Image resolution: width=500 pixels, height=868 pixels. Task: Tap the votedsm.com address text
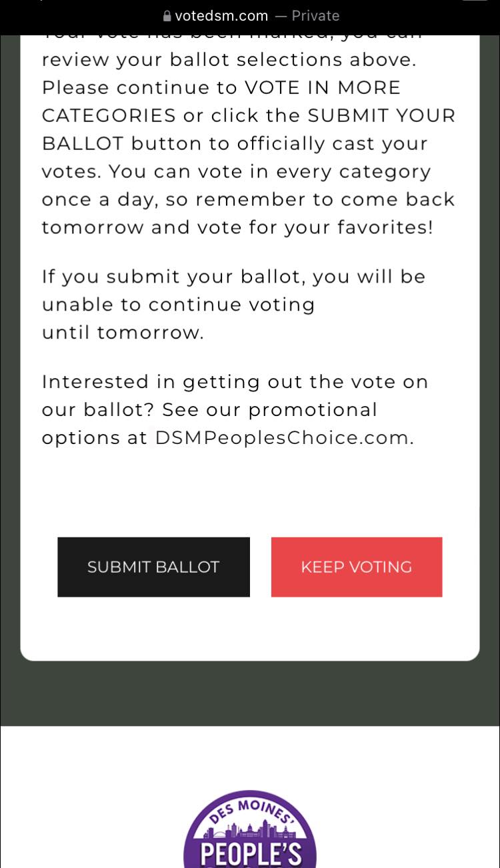pos(221,16)
